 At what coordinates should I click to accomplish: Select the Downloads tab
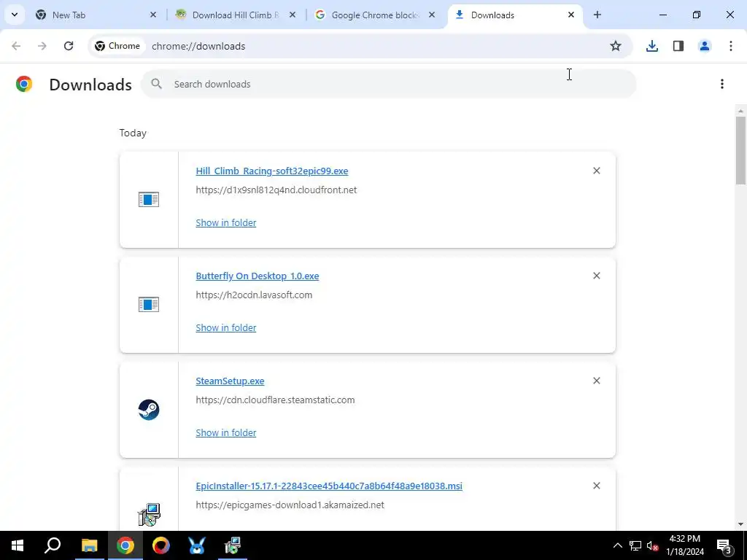click(x=514, y=15)
